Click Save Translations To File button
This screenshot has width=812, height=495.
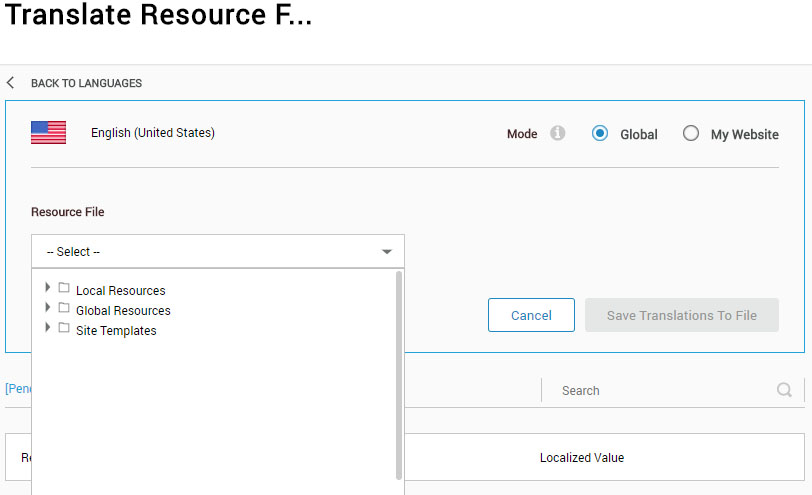682,315
